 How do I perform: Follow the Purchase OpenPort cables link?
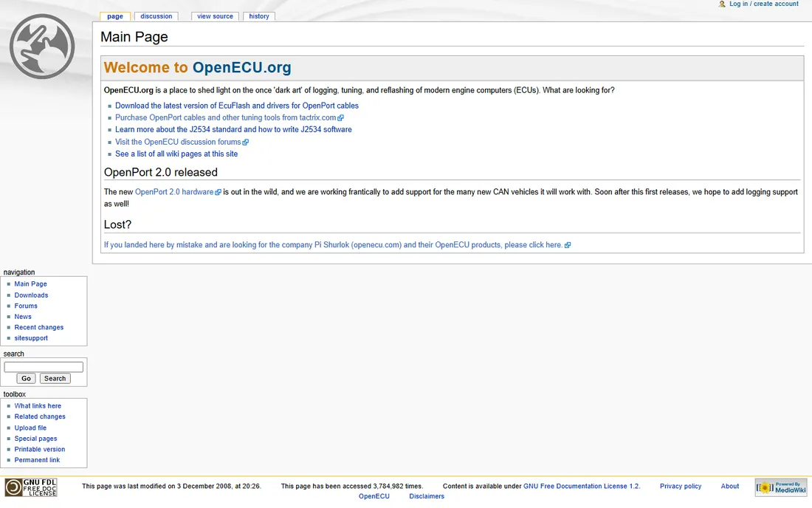click(x=229, y=117)
